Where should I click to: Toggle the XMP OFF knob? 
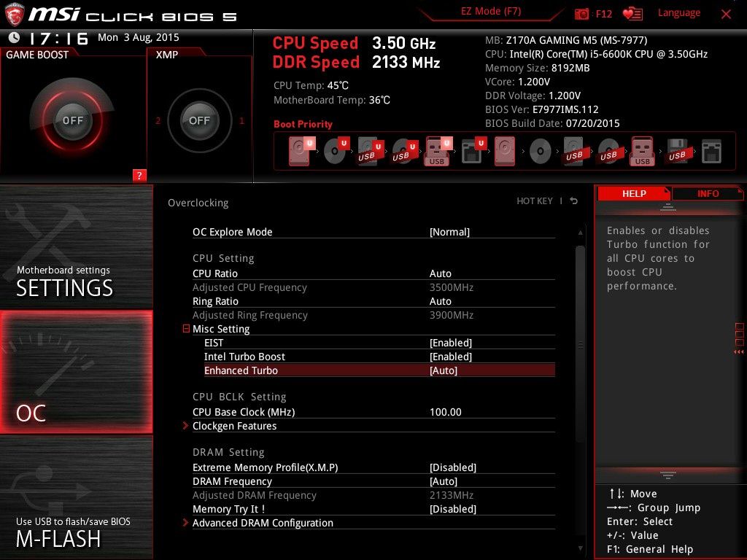click(199, 120)
